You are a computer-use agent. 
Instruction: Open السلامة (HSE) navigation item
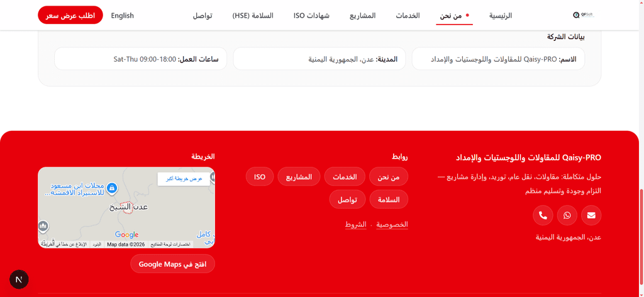coord(253,16)
